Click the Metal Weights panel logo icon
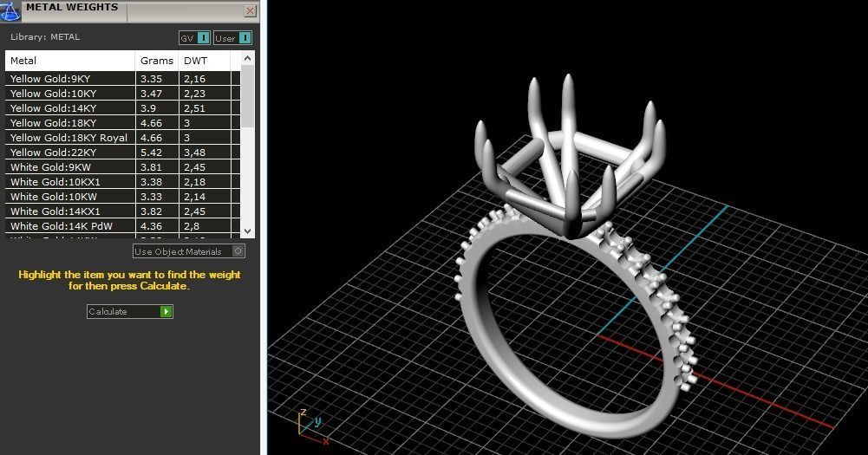 point(10,10)
